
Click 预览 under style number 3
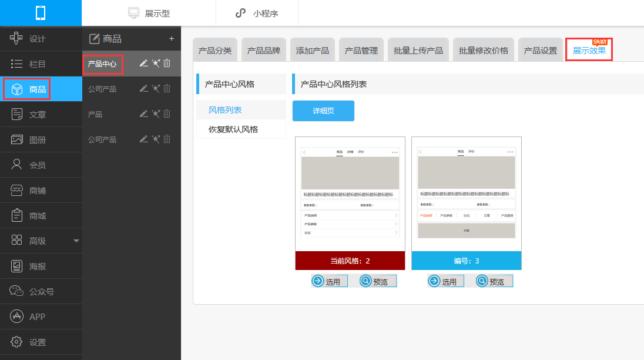494,282
